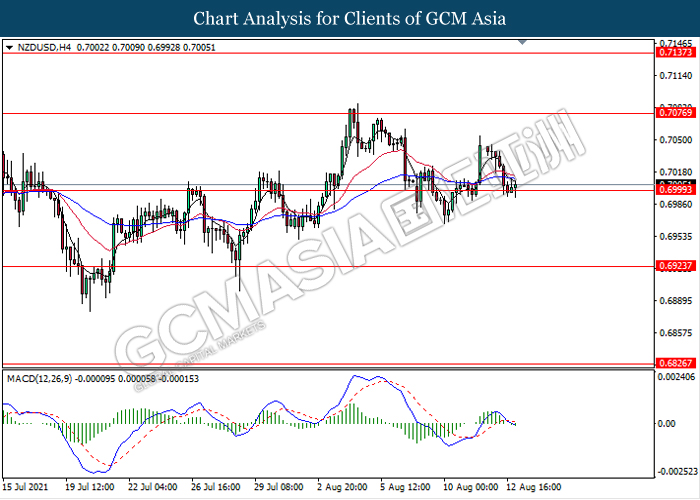Click the 0.70180 price axis value

coord(676,172)
